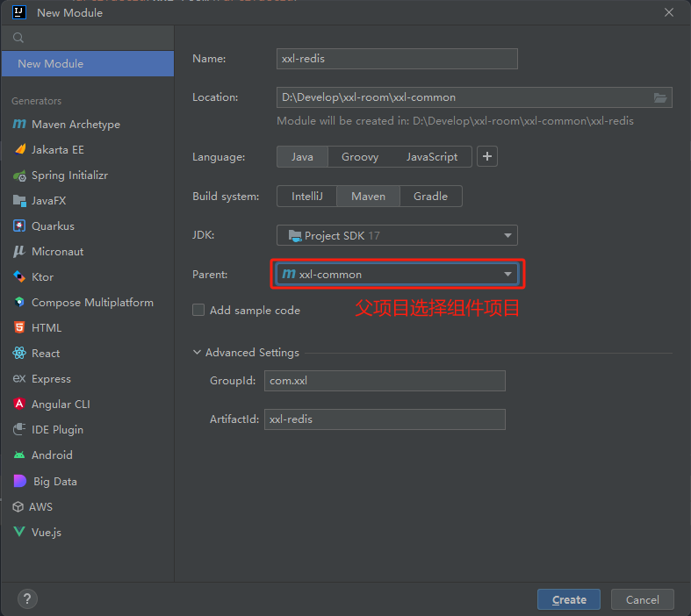Click the 'Module will be created in' path text
This screenshot has height=616, width=691.
click(455, 121)
